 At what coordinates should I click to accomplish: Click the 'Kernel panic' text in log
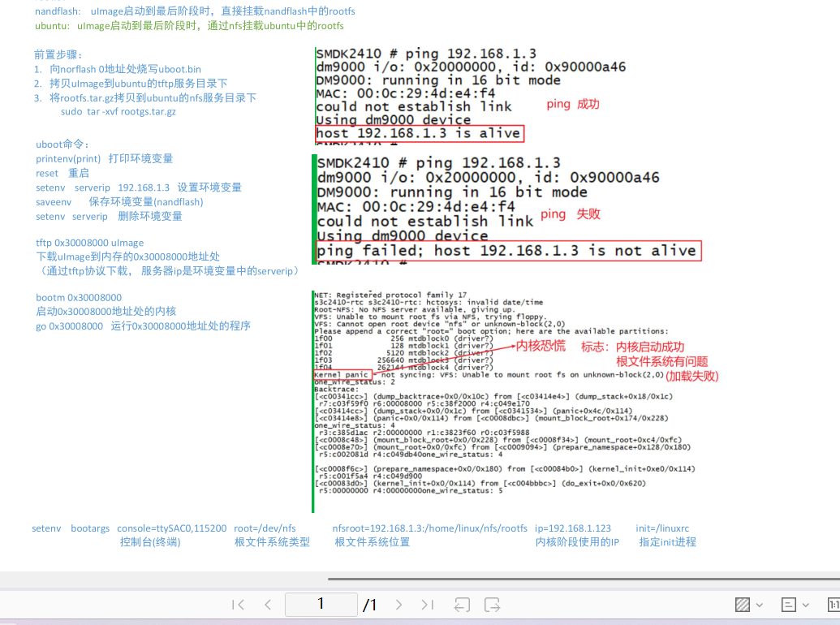click(x=341, y=374)
